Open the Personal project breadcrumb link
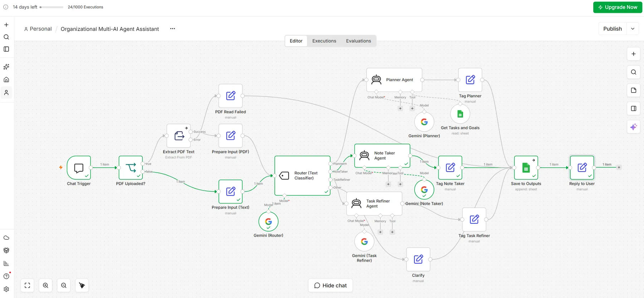644x298 pixels. point(38,29)
